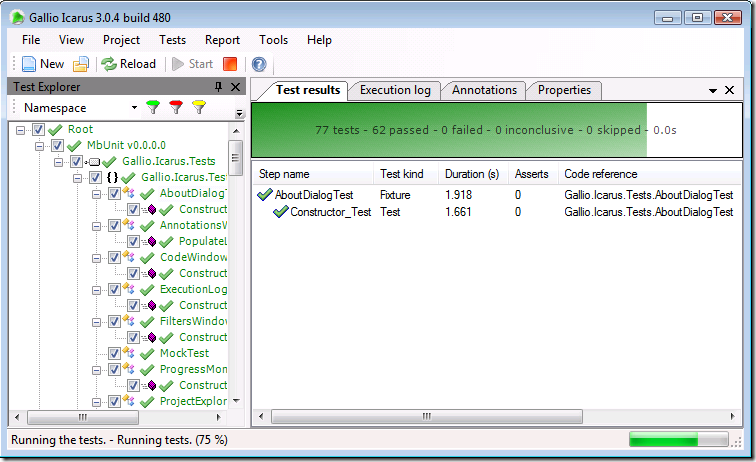Click the red Stop tests icon
This screenshot has width=756, height=462.
230,64
